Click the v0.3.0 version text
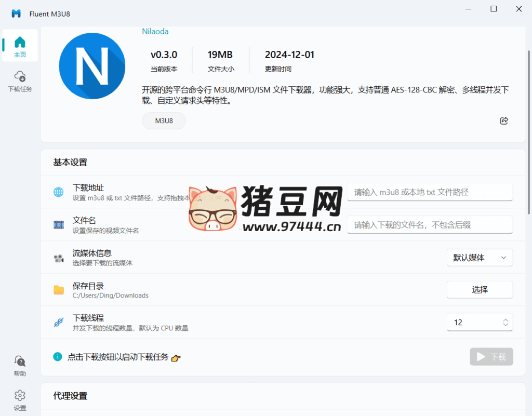 click(164, 55)
